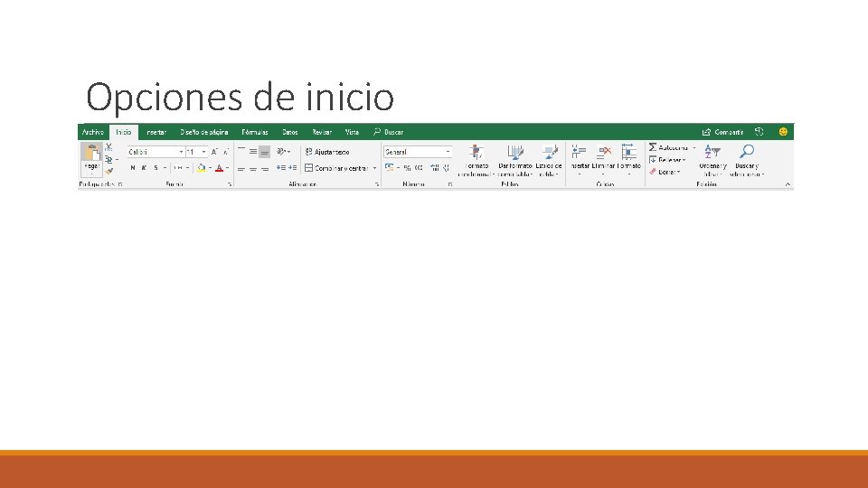Viewport: 868px width, 488px height.
Task: Switch to the Fórmulas tab
Action: click(255, 132)
